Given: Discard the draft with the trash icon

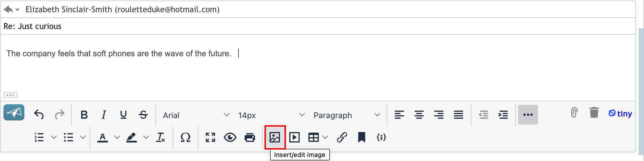Looking at the screenshot, I should (x=594, y=113).
